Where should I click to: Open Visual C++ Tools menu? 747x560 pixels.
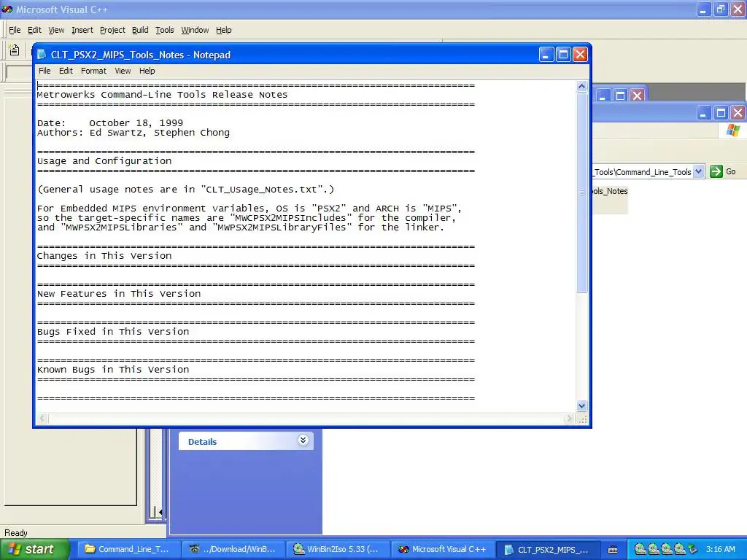tap(164, 30)
